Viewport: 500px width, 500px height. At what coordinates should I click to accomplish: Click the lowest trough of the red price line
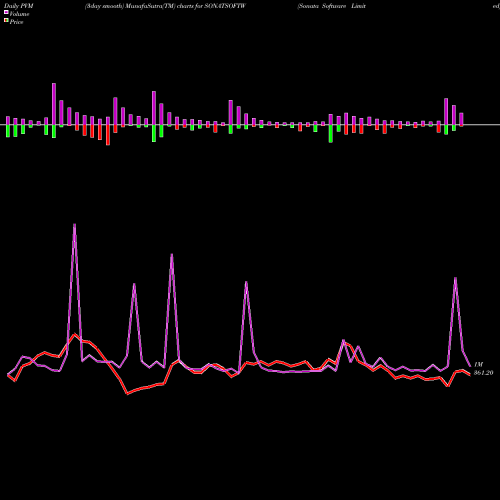pyautogui.click(x=127, y=394)
